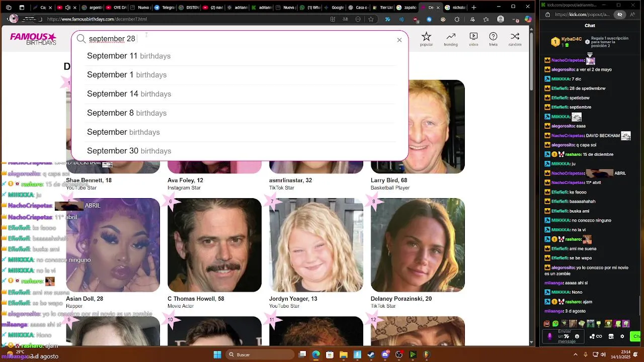Open a new browser tab with plus
Viewport: 644px width, 362px height.
tap(473, 8)
